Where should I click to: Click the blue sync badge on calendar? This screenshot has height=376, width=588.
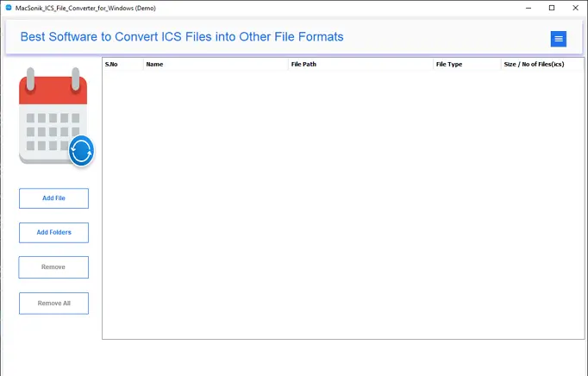pos(81,151)
